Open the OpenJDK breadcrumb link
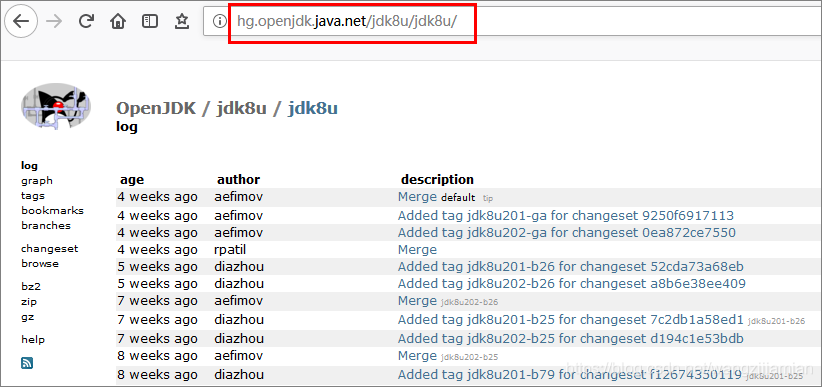The image size is (822, 387). pos(156,109)
